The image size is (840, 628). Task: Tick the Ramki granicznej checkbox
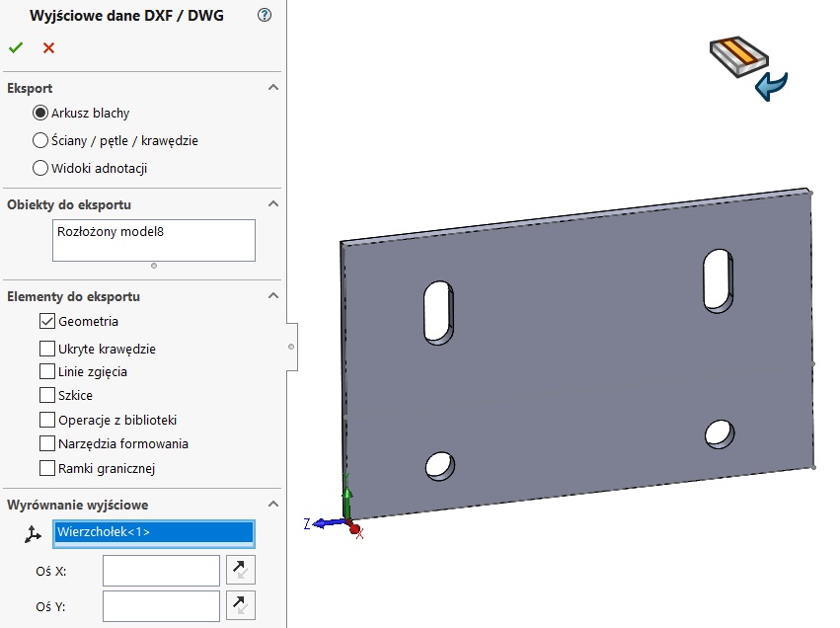pos(47,468)
